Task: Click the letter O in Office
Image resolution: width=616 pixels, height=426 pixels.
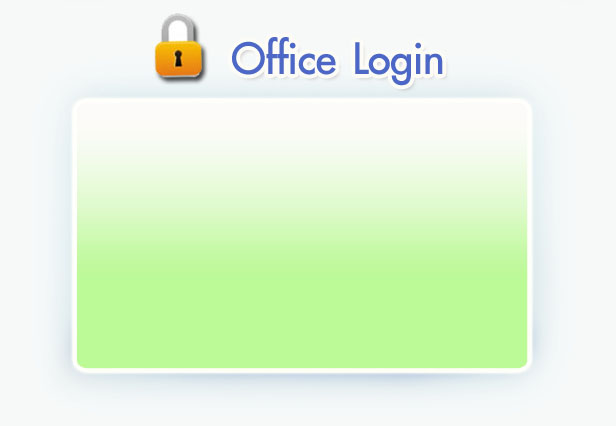Action: coord(248,59)
